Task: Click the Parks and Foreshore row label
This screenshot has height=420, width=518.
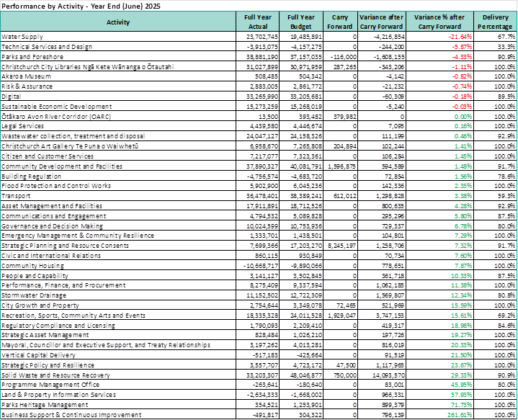Action: [32, 55]
